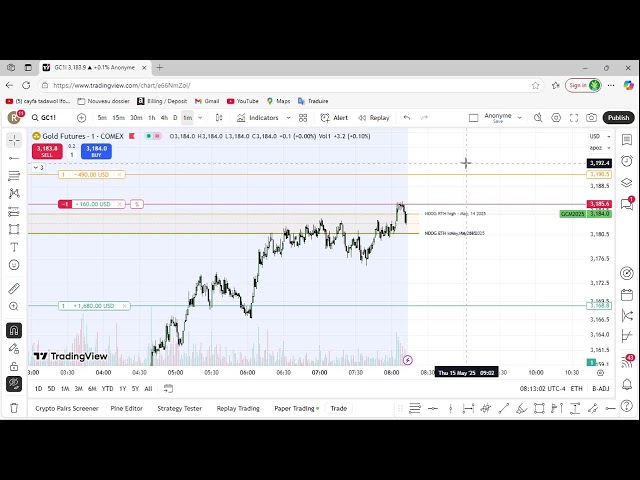Open the Anonyme layout dropdown
Image resolution: width=640 pixels, height=480 pixels.
(520, 118)
